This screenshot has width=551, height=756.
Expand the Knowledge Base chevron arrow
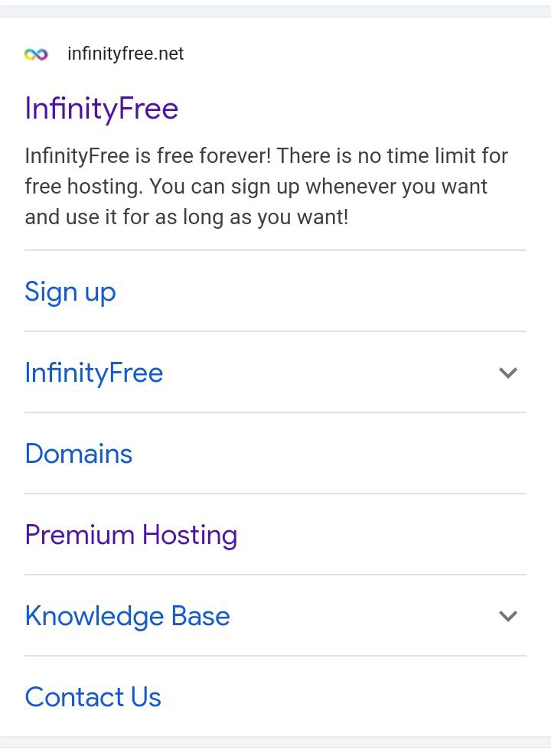(508, 616)
